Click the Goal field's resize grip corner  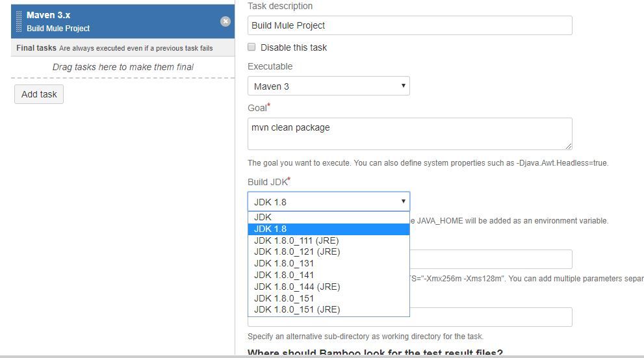pyautogui.click(x=569, y=146)
